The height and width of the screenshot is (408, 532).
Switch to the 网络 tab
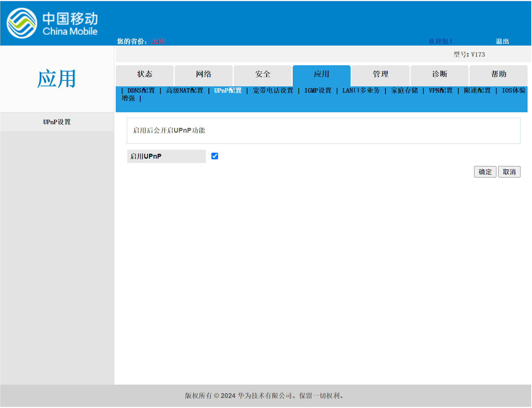(204, 74)
